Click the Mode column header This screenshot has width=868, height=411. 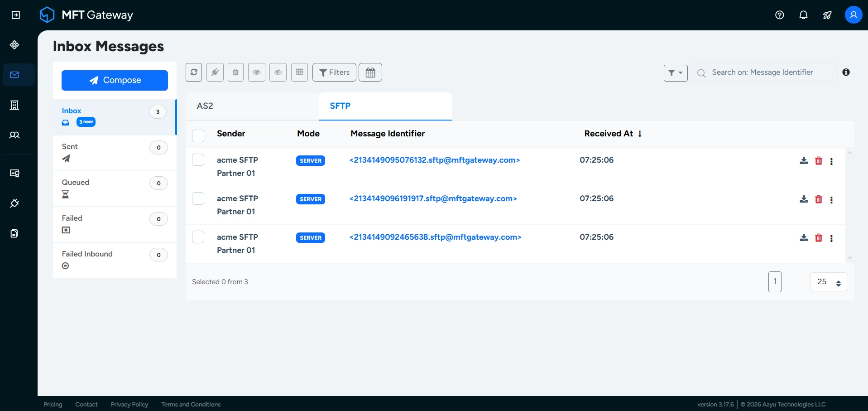click(308, 134)
